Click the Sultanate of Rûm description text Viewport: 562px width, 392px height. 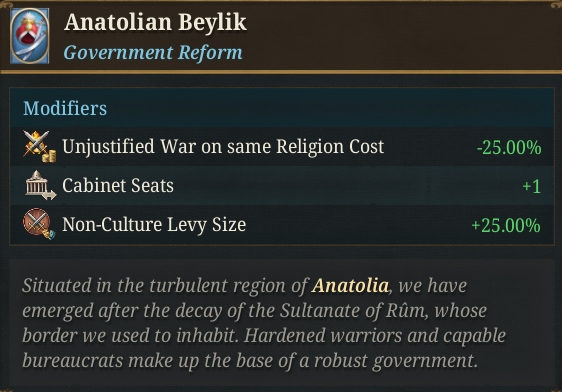(354, 310)
